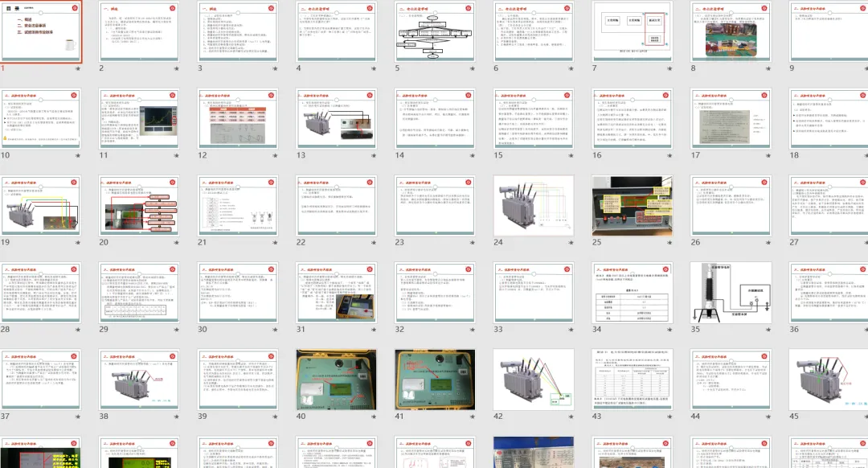Select slide 15 thumbnail
This screenshot has height=468, width=868.
534,118
